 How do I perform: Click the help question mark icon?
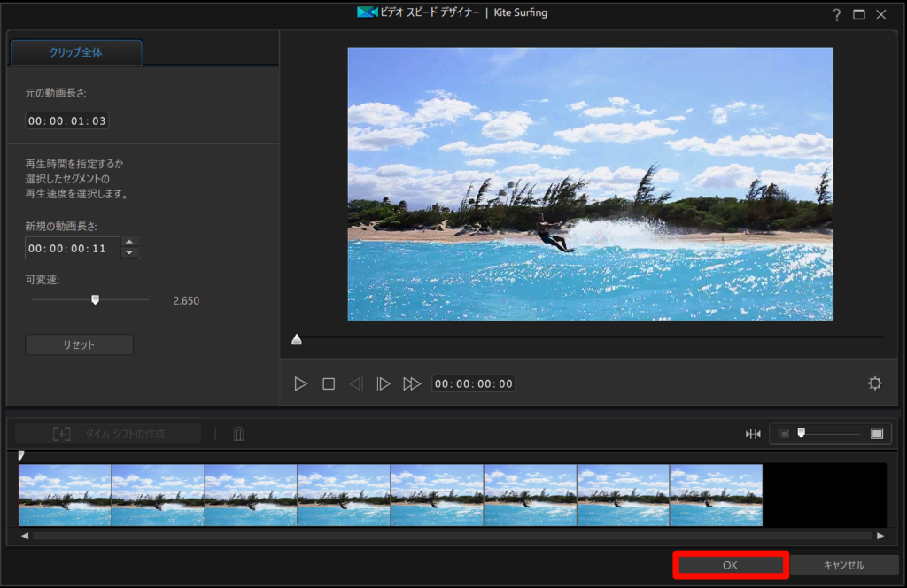(836, 14)
